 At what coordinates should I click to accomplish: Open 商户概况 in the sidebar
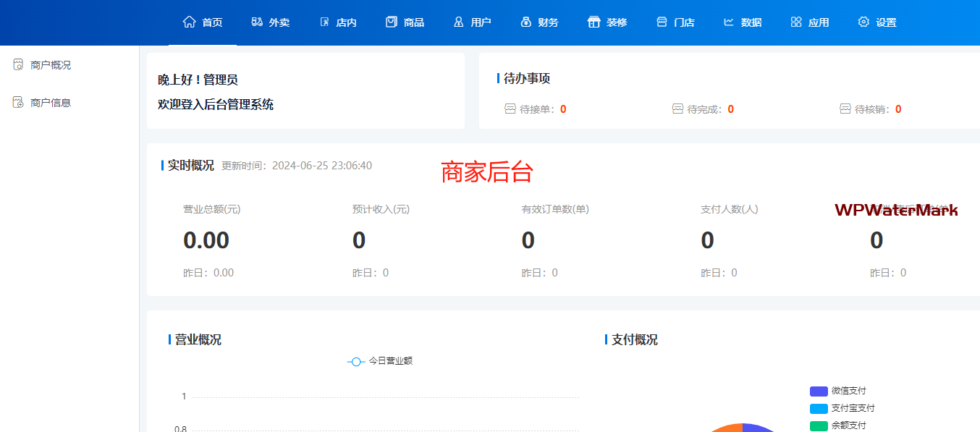coord(50,65)
